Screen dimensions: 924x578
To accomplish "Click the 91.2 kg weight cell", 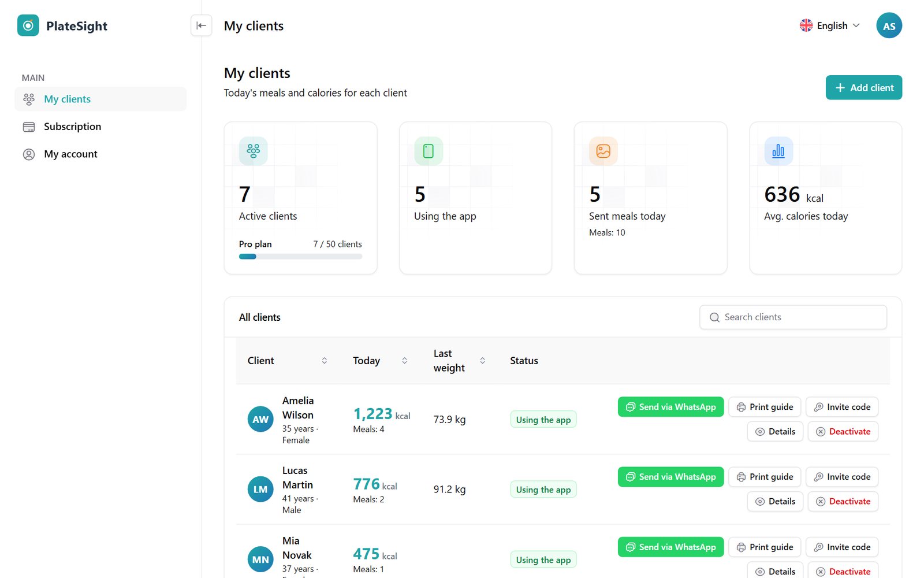I will (x=449, y=490).
